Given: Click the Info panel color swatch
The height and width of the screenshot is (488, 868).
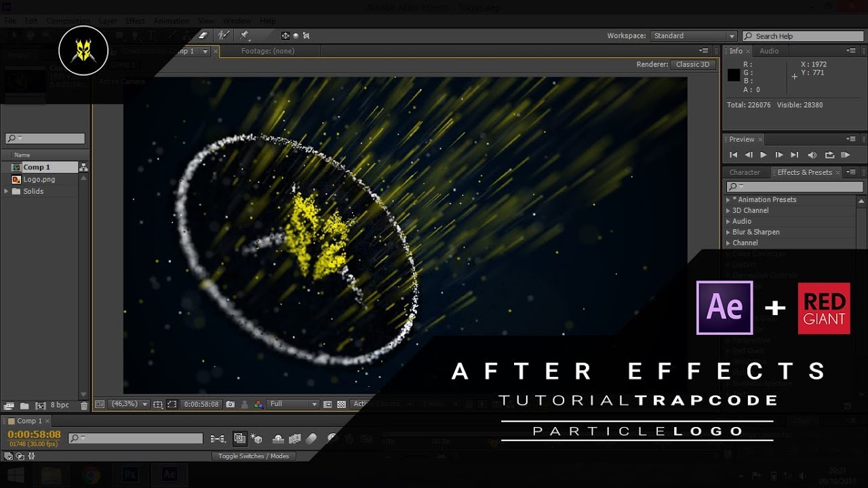Looking at the screenshot, I should pyautogui.click(x=734, y=75).
